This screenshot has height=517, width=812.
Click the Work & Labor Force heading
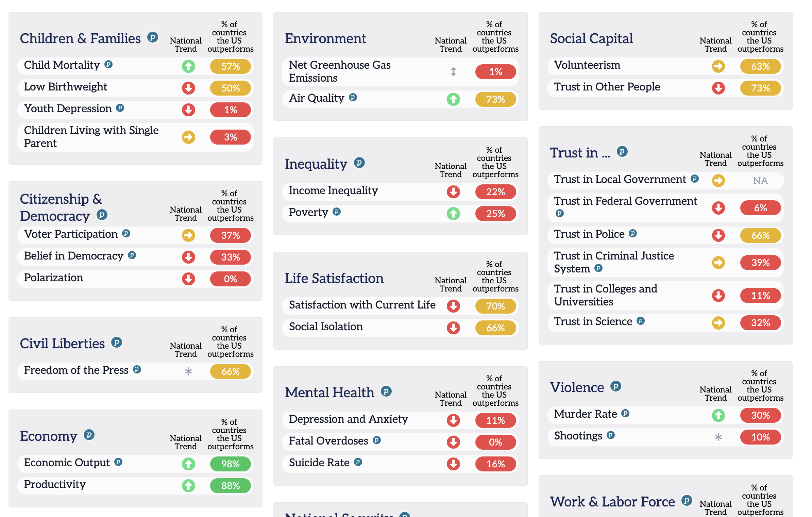pyautogui.click(x=612, y=502)
